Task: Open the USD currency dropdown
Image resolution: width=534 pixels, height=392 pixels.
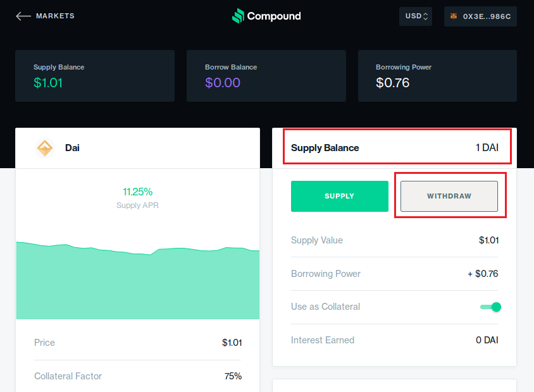Action: pos(416,16)
